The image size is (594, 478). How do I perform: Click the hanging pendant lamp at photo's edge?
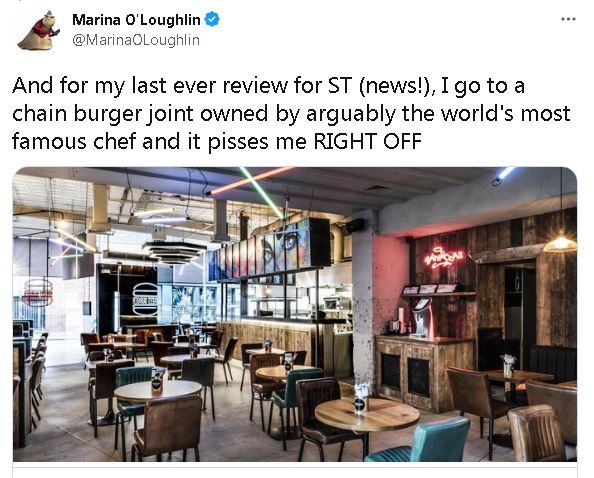560,244
